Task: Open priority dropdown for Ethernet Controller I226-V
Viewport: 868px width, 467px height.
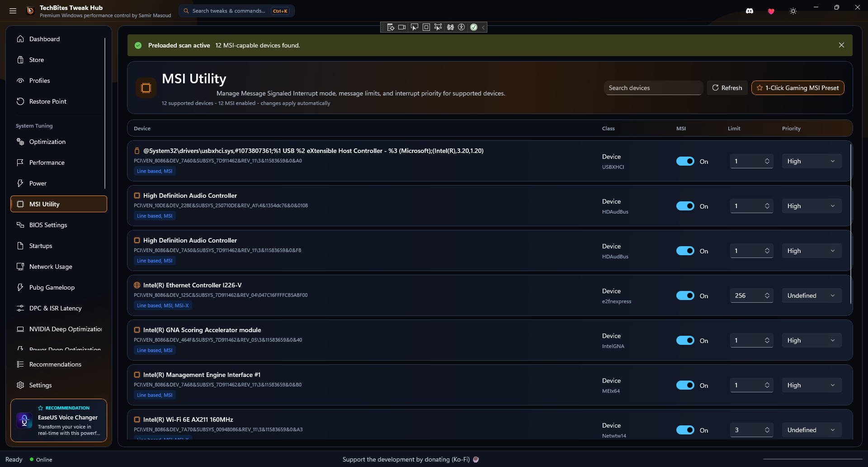Action: pos(811,295)
